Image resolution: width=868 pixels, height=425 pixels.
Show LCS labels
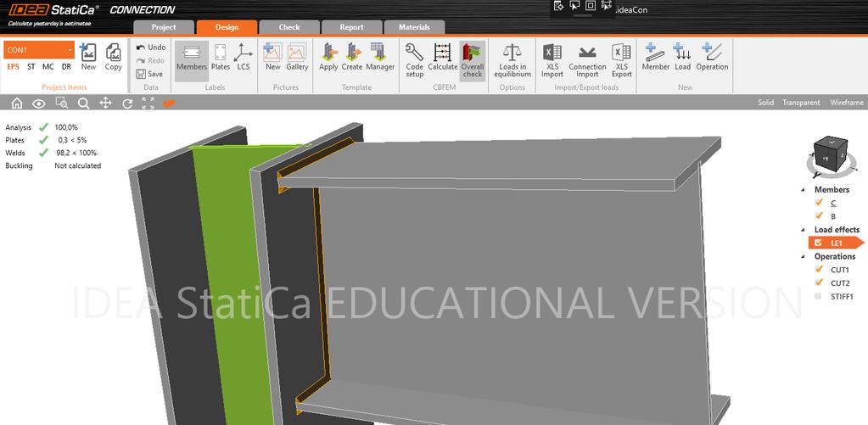pos(243,58)
